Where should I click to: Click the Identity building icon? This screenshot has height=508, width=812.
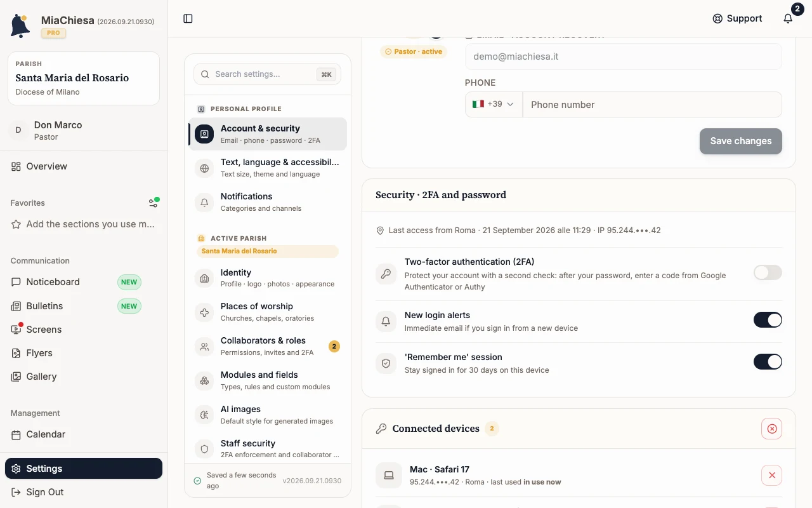204,278
